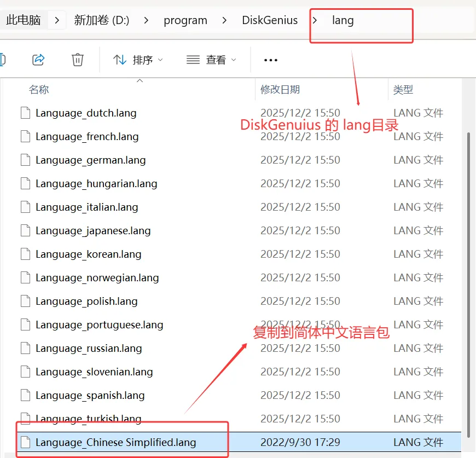
Task: Click the Share toolbar icon
Action: (x=38, y=60)
